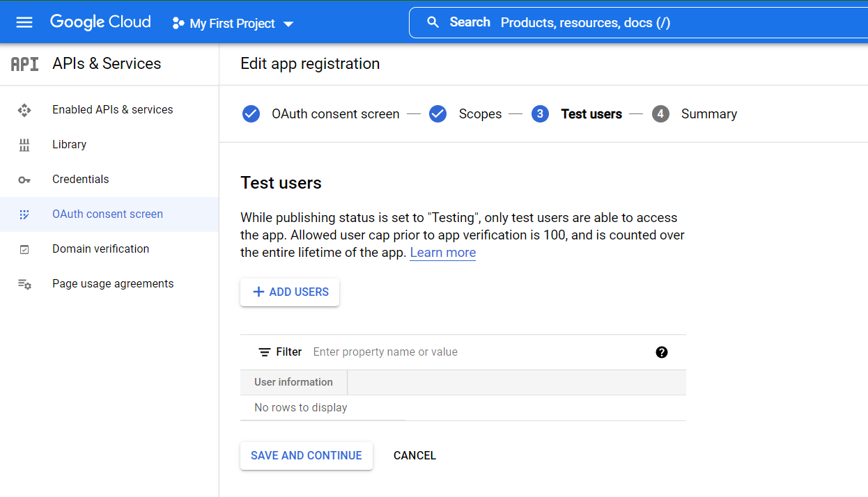Click the Domain verification checkbox icon
This screenshot has width=868, height=497.
[x=24, y=249]
